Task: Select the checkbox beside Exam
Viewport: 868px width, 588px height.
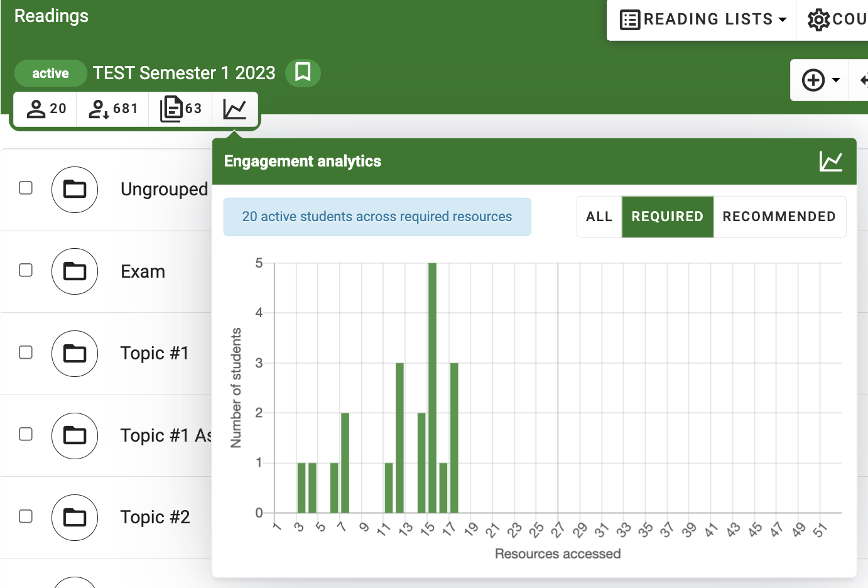Action: click(x=25, y=270)
